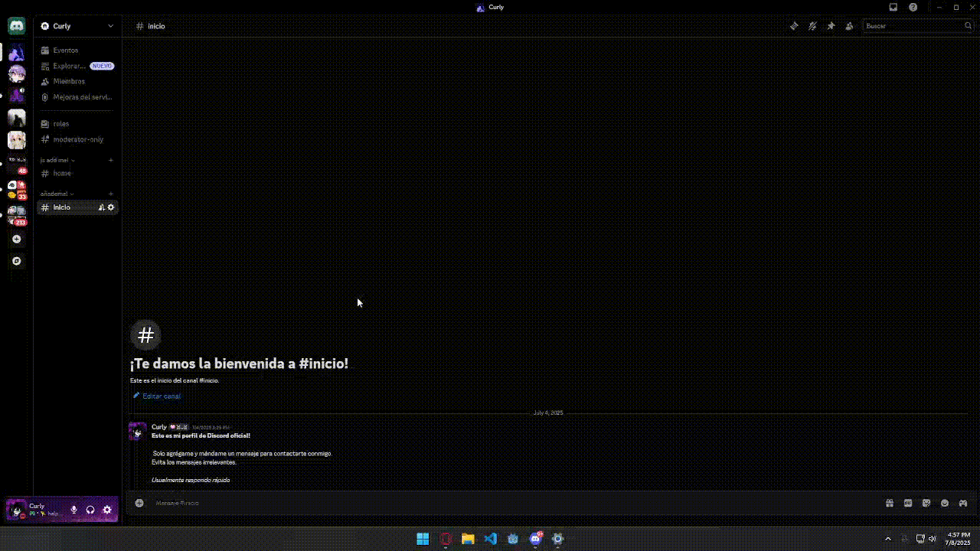The width and height of the screenshot is (980, 551).
Task: Click the message attachment plus button
Action: (139, 503)
